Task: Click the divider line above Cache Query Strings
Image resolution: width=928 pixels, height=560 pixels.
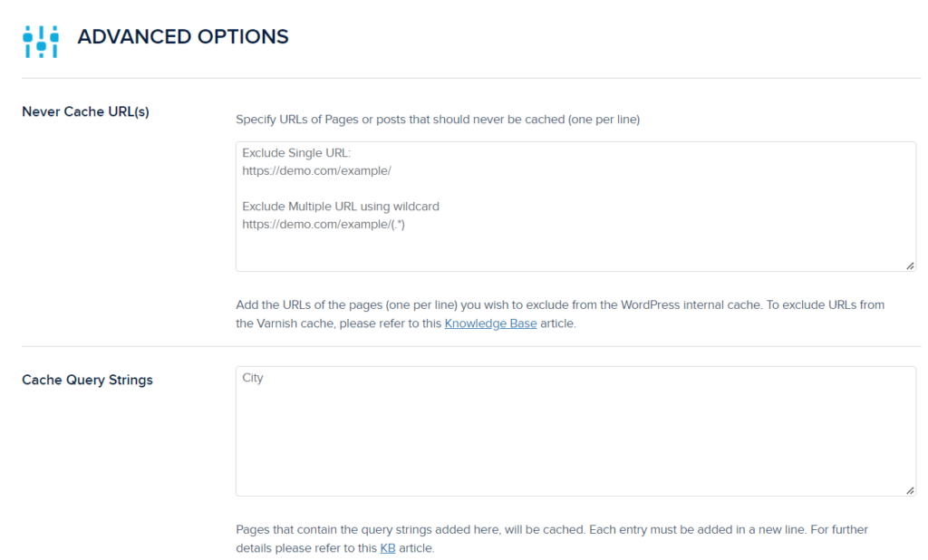Action: pos(471,346)
